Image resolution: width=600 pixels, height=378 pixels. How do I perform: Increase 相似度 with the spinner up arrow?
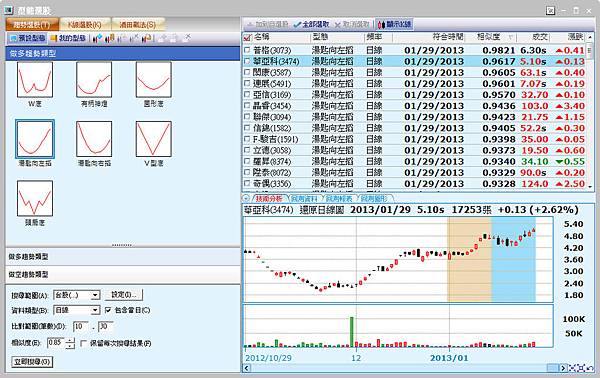[x=70, y=340]
